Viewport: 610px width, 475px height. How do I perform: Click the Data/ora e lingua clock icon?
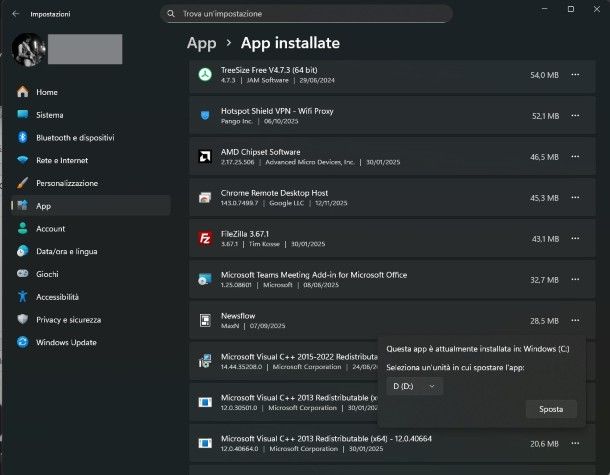point(23,251)
